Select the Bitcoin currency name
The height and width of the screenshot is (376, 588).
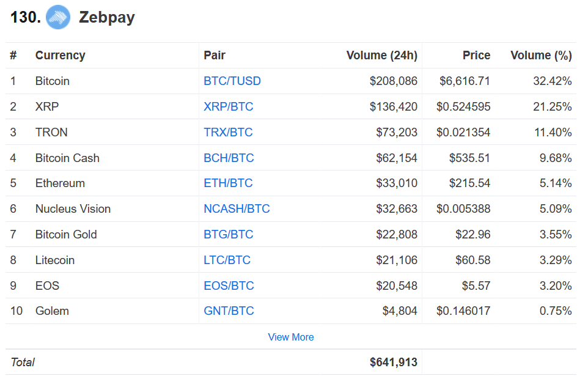pyautogui.click(x=53, y=81)
